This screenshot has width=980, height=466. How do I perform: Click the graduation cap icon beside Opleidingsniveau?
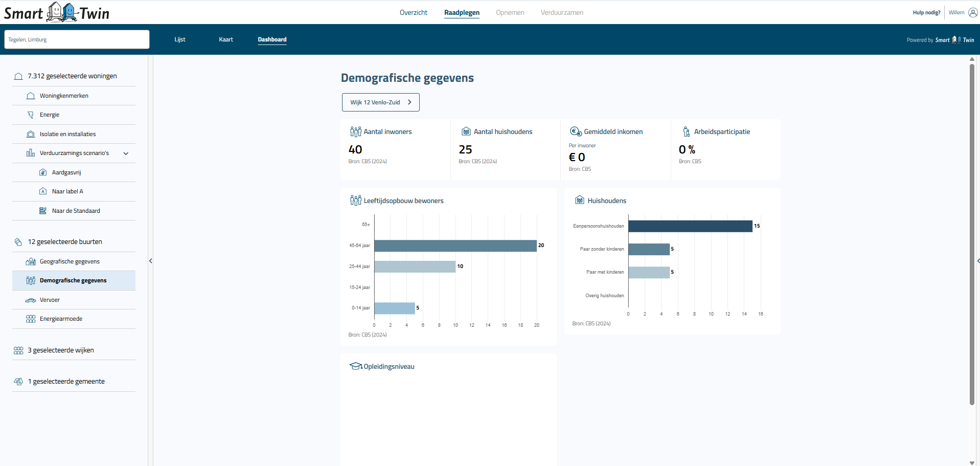[x=356, y=366]
